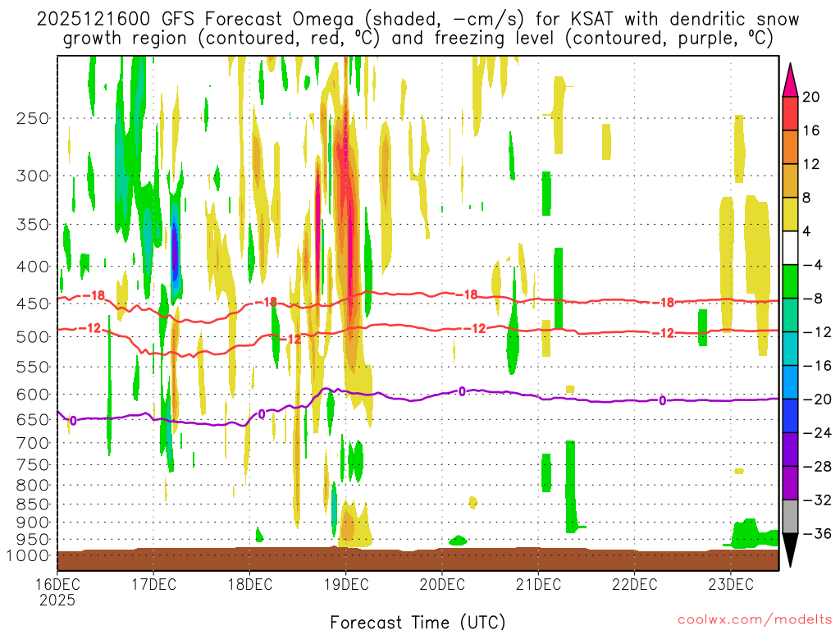Click the blue -20 to -24 colorbar swatch
Image resolution: width=840 pixels, height=630 pixels.
pyautogui.click(x=790, y=416)
